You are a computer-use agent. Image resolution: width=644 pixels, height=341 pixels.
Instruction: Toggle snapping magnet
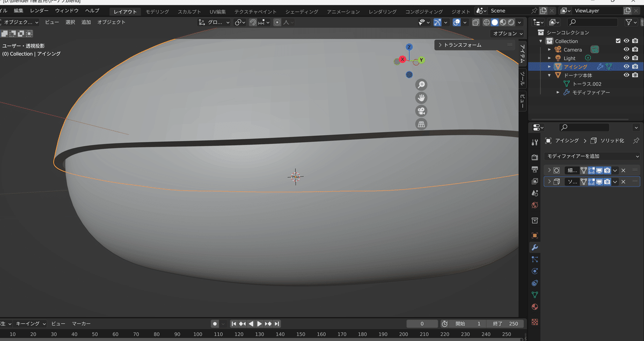(x=253, y=23)
